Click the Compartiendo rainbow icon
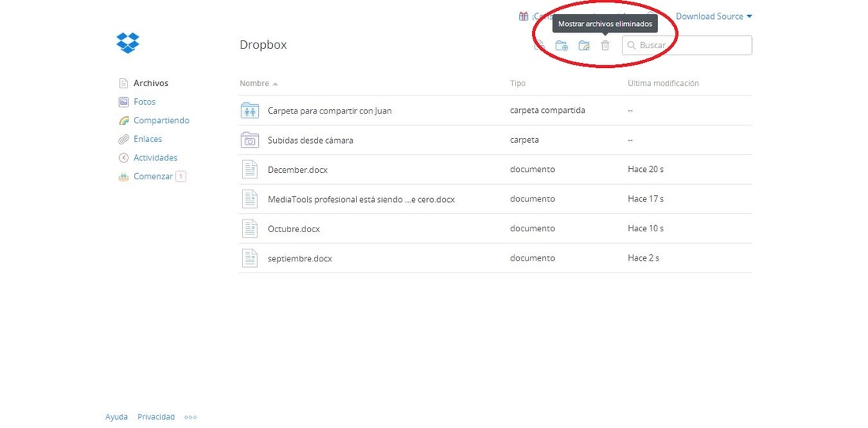The image size is (868, 428). 124,120
